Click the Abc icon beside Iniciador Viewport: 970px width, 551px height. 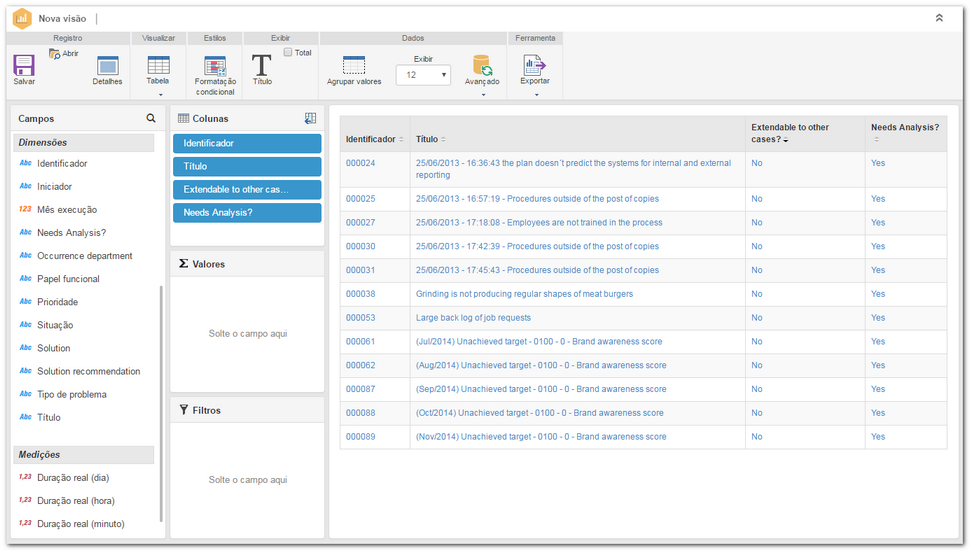[25, 186]
